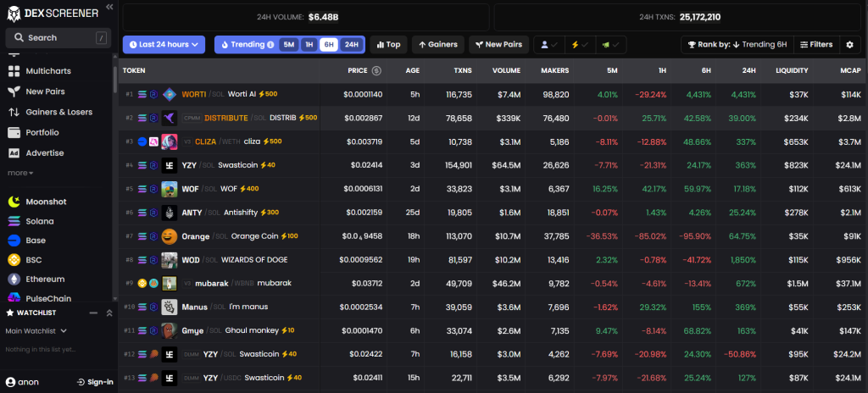Open the Main Watchlist dropdown
The width and height of the screenshot is (868, 393).
[x=36, y=331]
